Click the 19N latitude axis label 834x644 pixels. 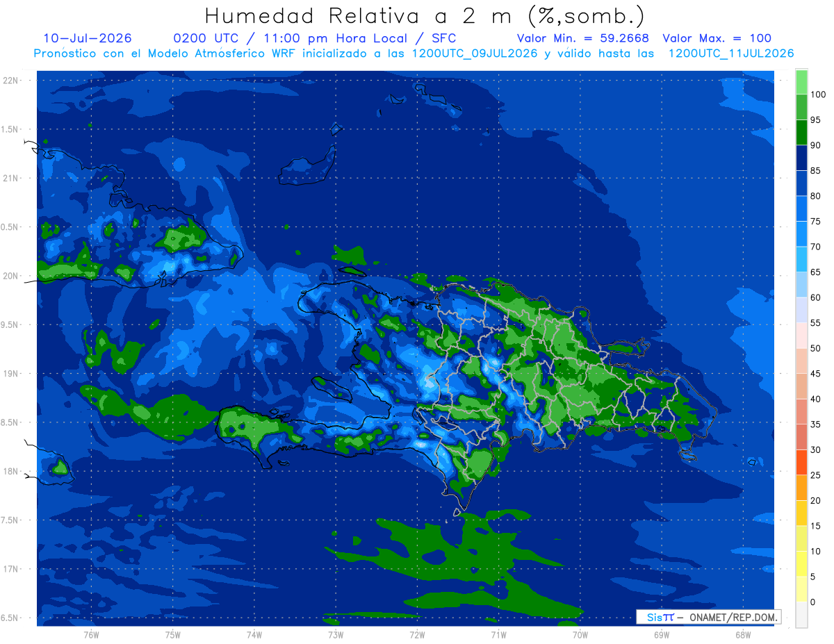[x=11, y=373]
